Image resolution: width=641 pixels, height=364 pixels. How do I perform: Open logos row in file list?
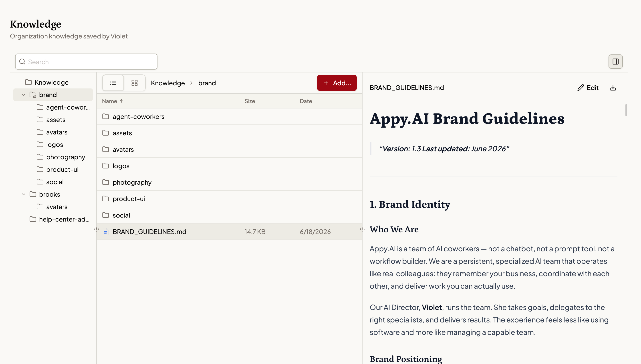pyautogui.click(x=229, y=166)
